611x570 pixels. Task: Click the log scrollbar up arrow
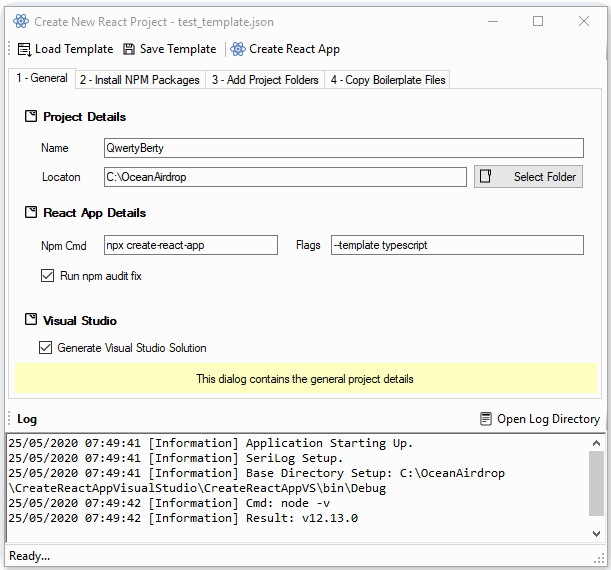point(596,443)
